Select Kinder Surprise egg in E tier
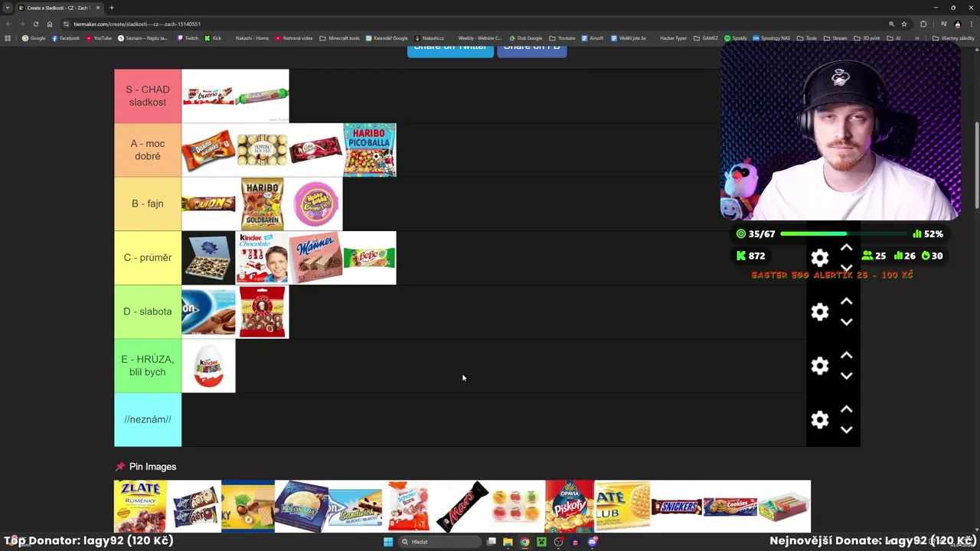The width and height of the screenshot is (980, 551). (x=208, y=366)
